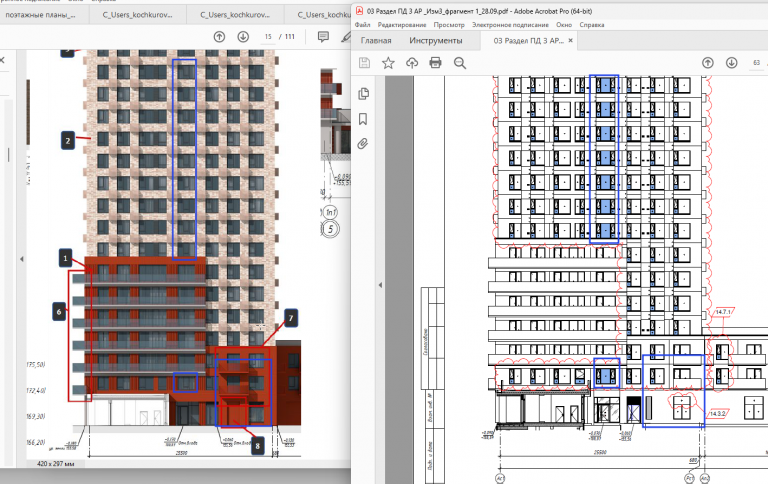Open the page thumbnails panel icon

[x=363, y=94]
